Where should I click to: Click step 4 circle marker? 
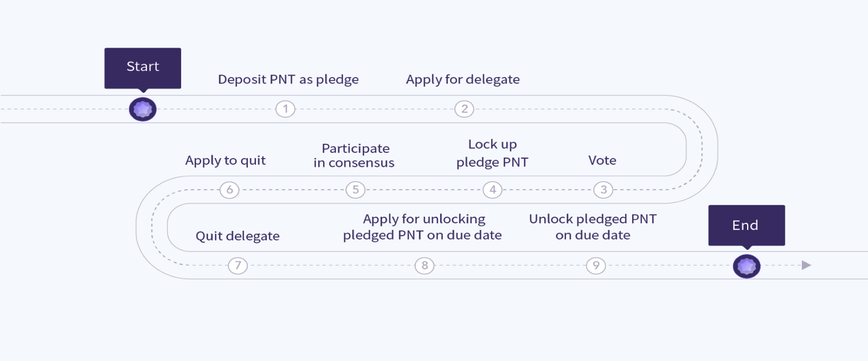493,190
